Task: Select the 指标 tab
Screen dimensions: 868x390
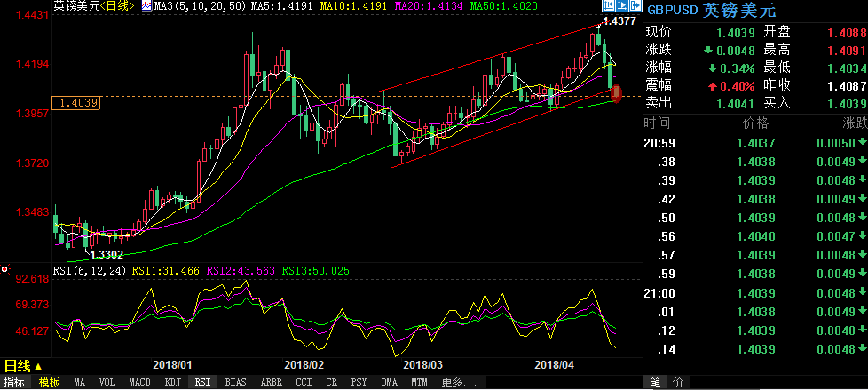Action: click(15, 382)
